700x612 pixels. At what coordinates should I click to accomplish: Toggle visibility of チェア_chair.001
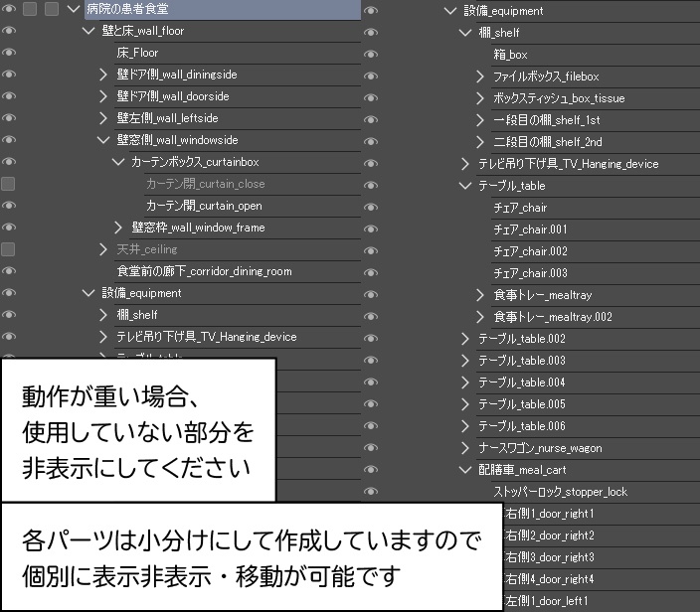371,229
